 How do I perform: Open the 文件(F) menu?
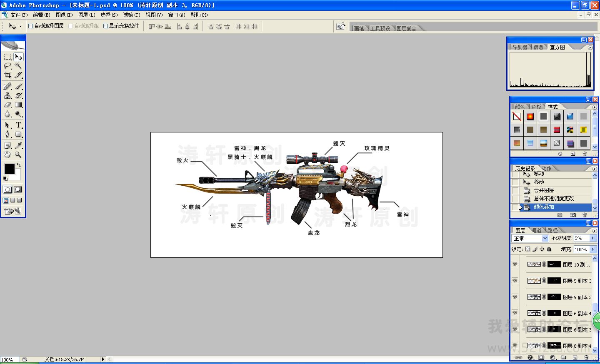coord(19,15)
